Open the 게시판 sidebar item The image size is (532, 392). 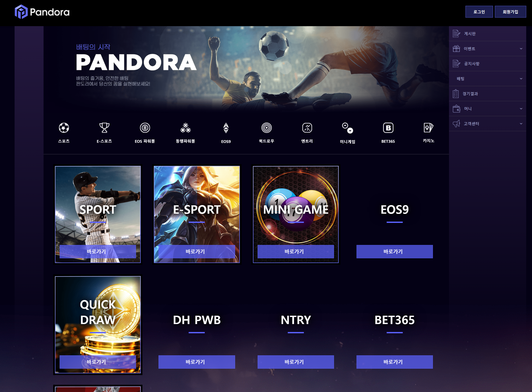coord(487,34)
